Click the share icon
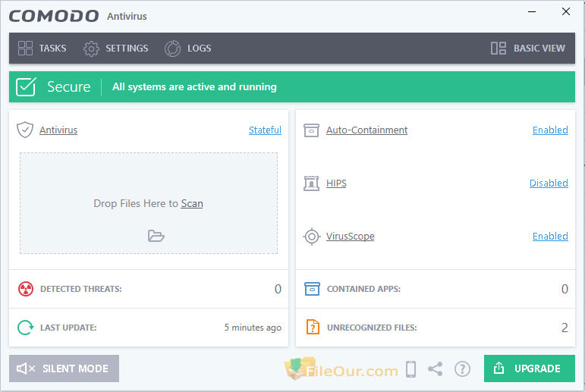The width and height of the screenshot is (585, 392). click(435, 369)
